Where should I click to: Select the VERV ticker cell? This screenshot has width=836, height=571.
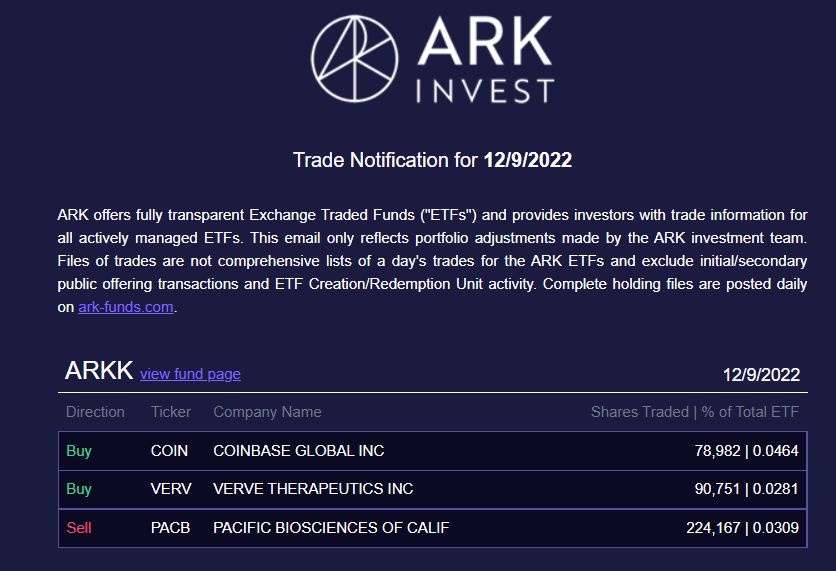coord(170,489)
